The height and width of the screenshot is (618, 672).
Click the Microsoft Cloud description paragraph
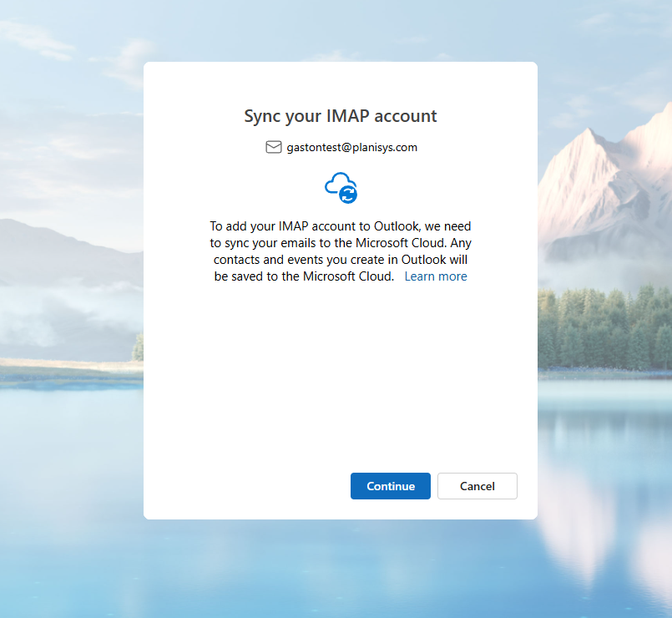tap(340, 251)
